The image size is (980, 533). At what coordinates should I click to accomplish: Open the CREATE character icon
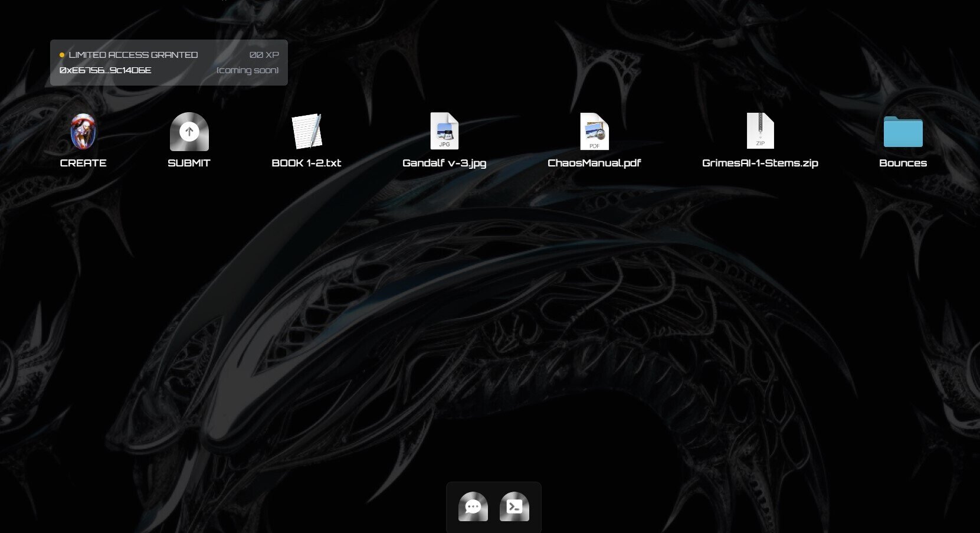(x=83, y=131)
